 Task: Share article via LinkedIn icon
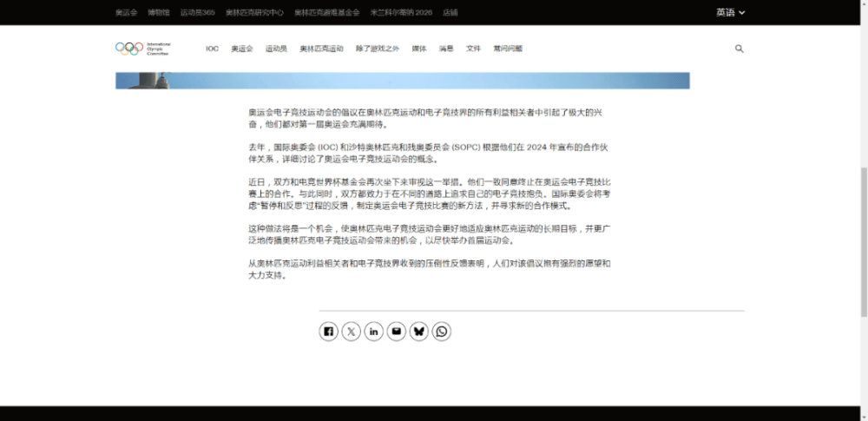point(373,332)
